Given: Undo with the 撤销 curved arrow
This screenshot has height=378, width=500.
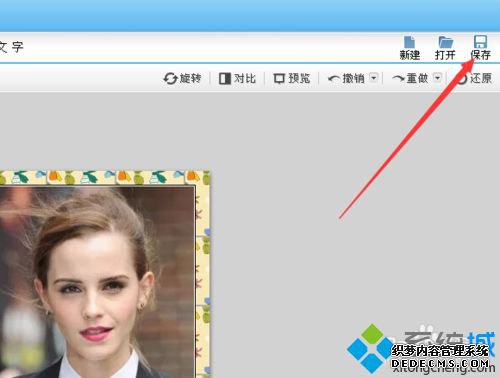Looking at the screenshot, I should point(334,79).
